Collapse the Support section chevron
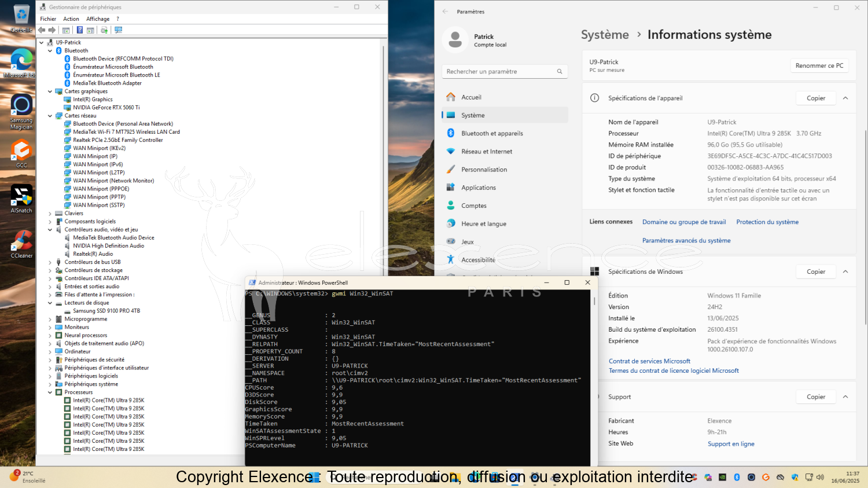The width and height of the screenshot is (868, 488). 845,397
